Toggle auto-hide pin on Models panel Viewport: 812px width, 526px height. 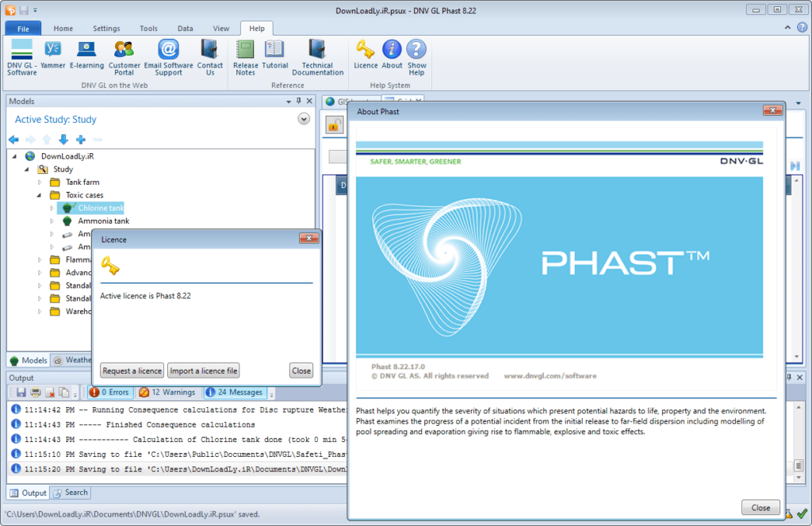point(299,101)
